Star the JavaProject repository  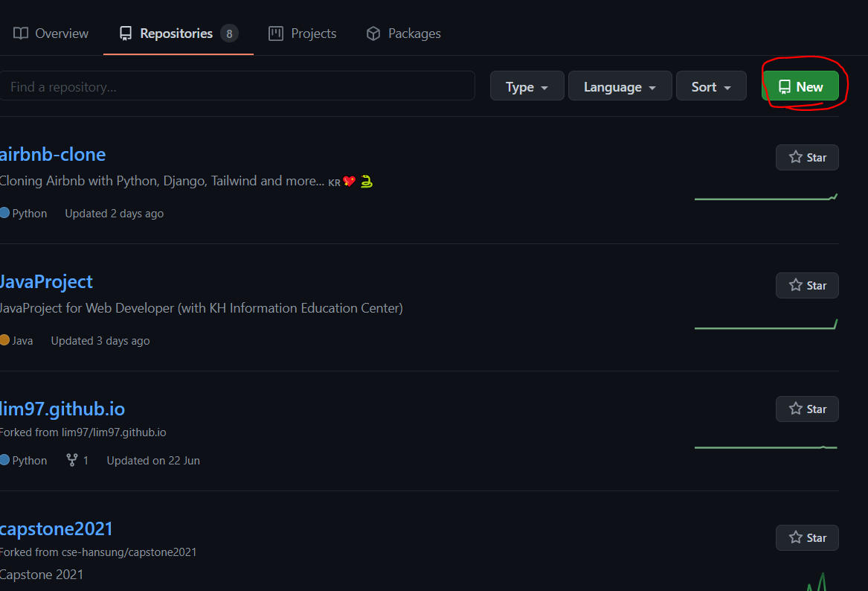point(807,285)
